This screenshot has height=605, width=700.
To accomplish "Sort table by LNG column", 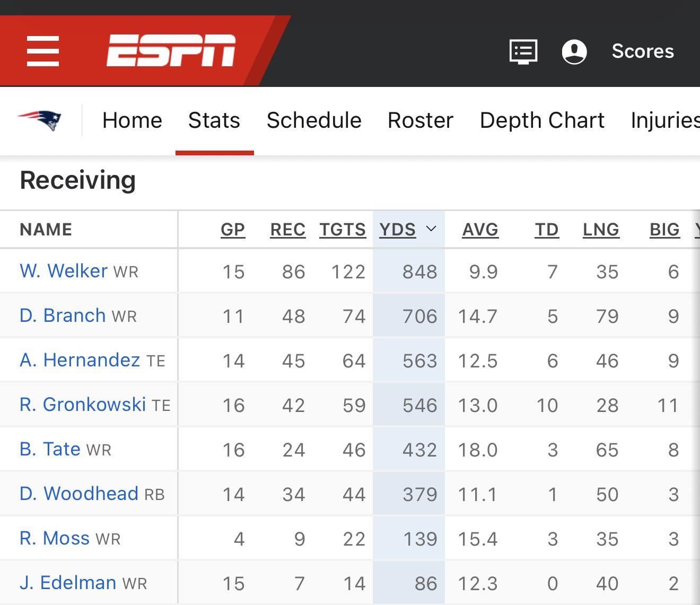I will [x=601, y=230].
